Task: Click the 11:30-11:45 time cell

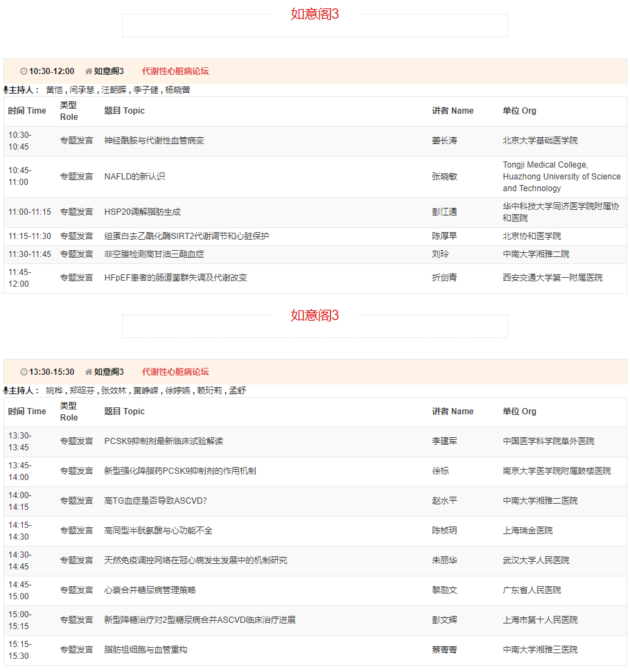Action: 30,254
